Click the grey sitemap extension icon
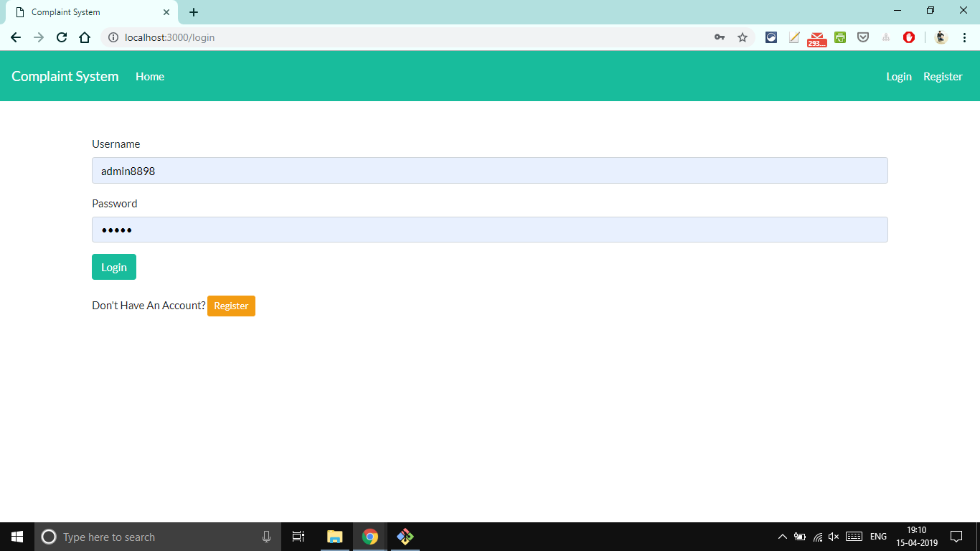 click(886, 37)
